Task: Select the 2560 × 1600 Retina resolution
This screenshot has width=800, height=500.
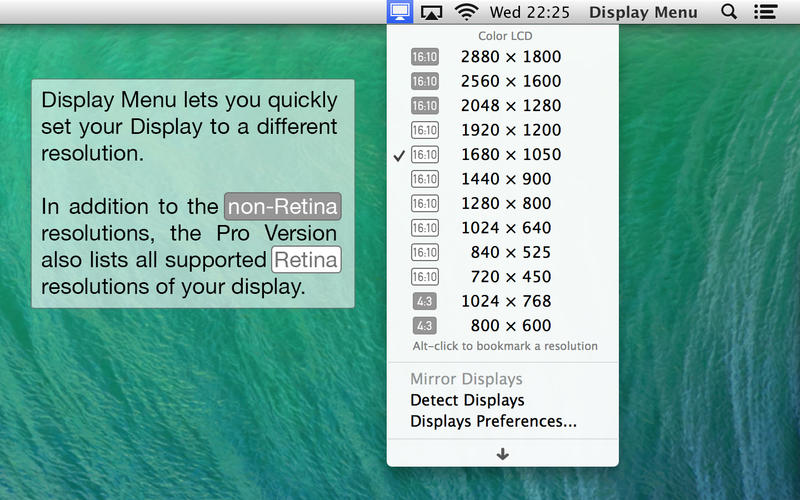Action: [510, 81]
